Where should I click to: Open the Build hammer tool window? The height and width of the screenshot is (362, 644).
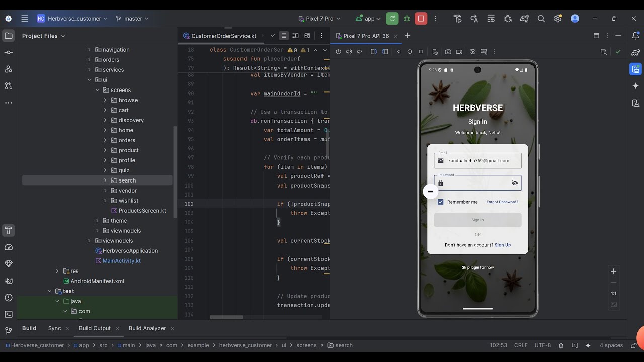(9, 231)
